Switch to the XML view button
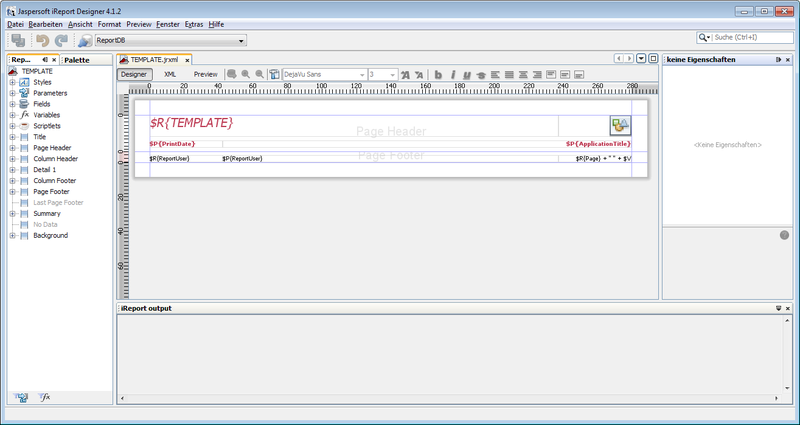This screenshot has width=800, height=425. pos(170,74)
